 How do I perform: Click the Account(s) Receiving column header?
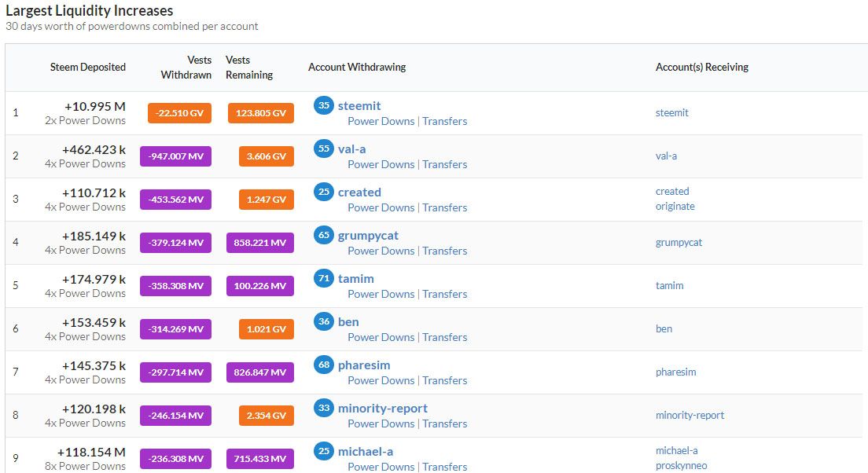(702, 67)
